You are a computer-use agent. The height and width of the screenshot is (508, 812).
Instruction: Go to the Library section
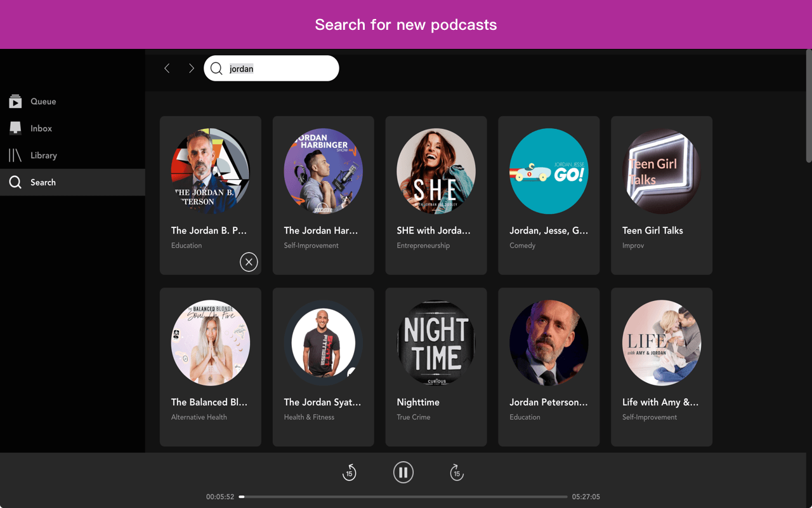click(43, 155)
